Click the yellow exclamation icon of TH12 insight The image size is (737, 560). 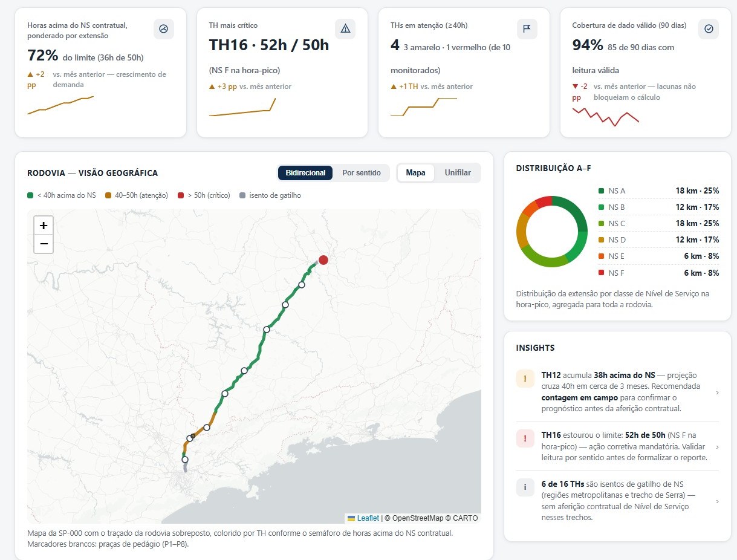tap(525, 379)
